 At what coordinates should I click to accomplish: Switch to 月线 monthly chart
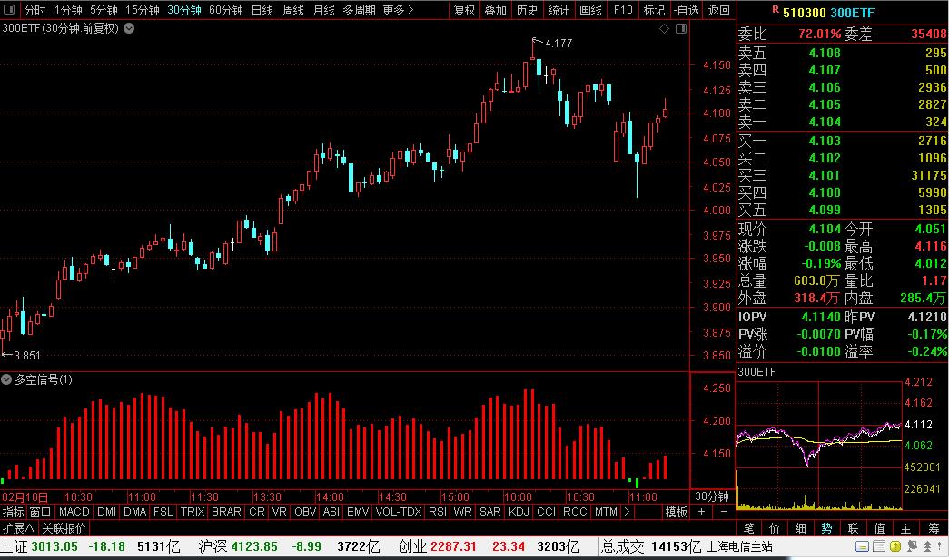tap(324, 10)
